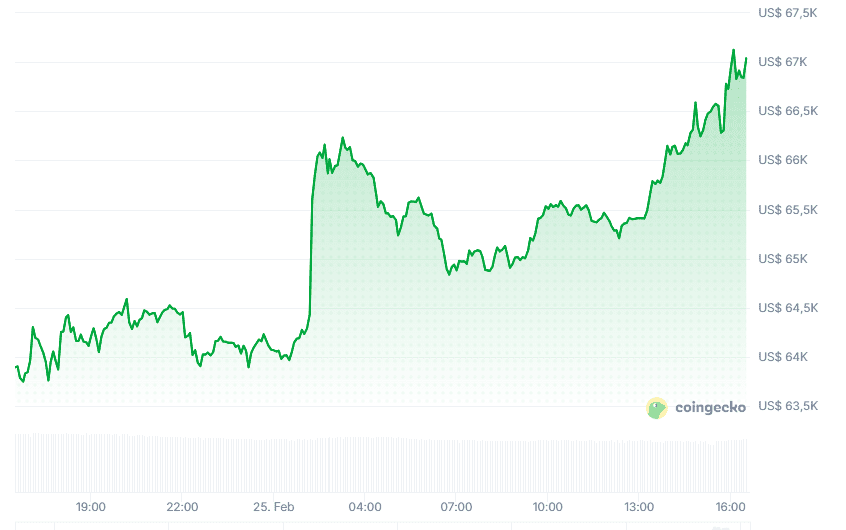Select the 07:00 time axis label

click(x=456, y=507)
